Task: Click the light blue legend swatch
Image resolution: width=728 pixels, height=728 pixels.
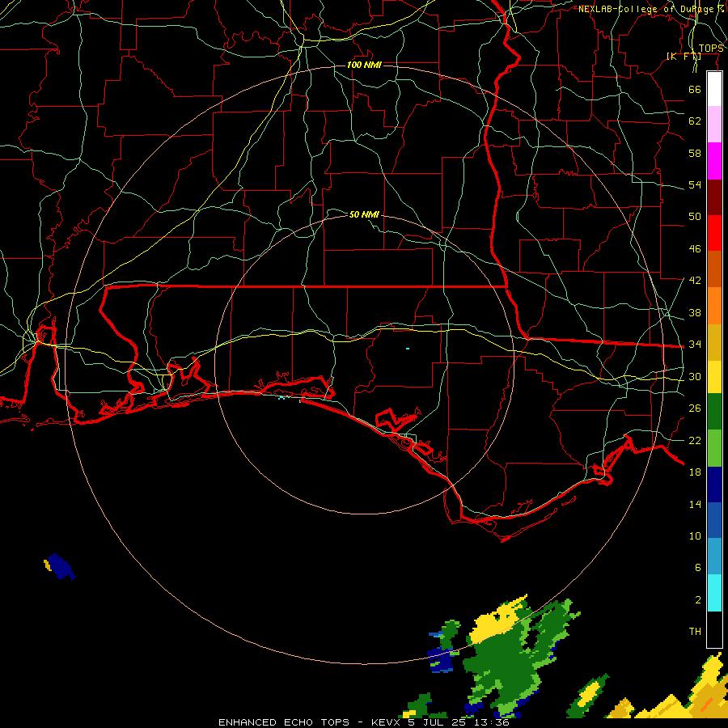Action: tap(714, 557)
